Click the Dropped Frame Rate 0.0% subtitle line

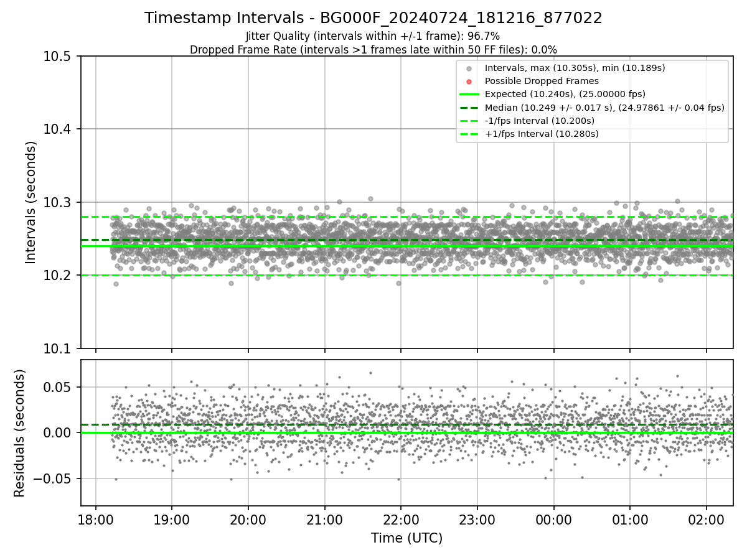pos(374,49)
